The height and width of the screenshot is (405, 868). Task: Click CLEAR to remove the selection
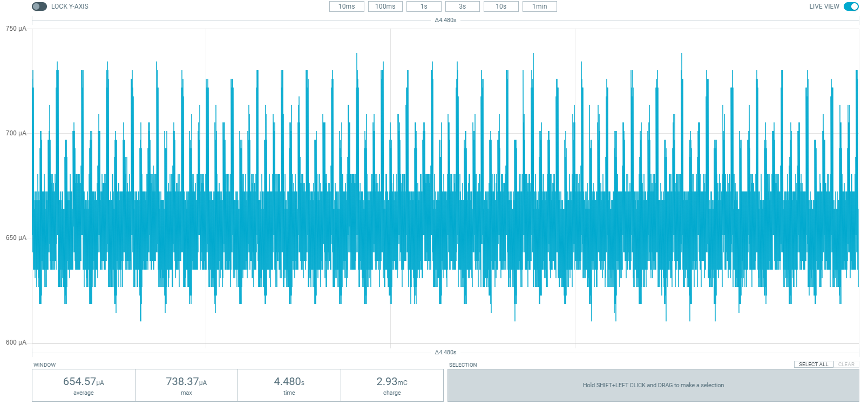tap(846, 365)
